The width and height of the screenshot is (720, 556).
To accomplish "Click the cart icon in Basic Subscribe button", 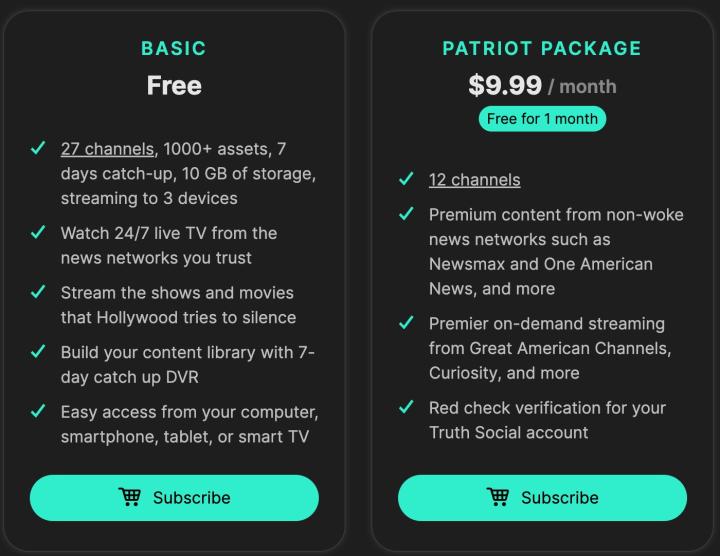I will (129, 497).
